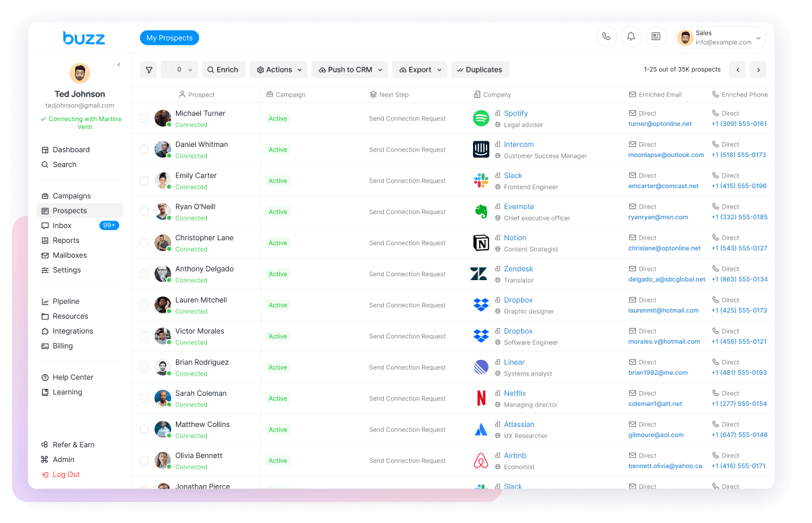Go to next page of prospects
Image resolution: width=812 pixels, height=523 pixels.
[758, 70]
